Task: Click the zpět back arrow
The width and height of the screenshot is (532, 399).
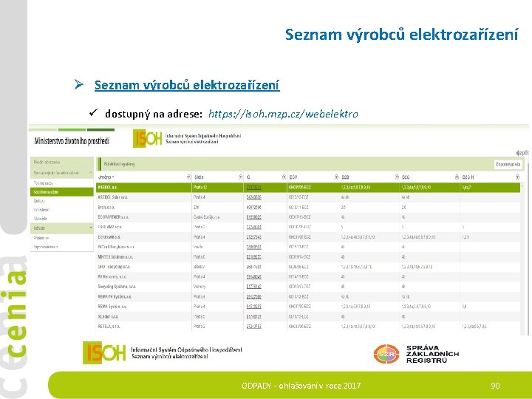Action: [x=522, y=153]
